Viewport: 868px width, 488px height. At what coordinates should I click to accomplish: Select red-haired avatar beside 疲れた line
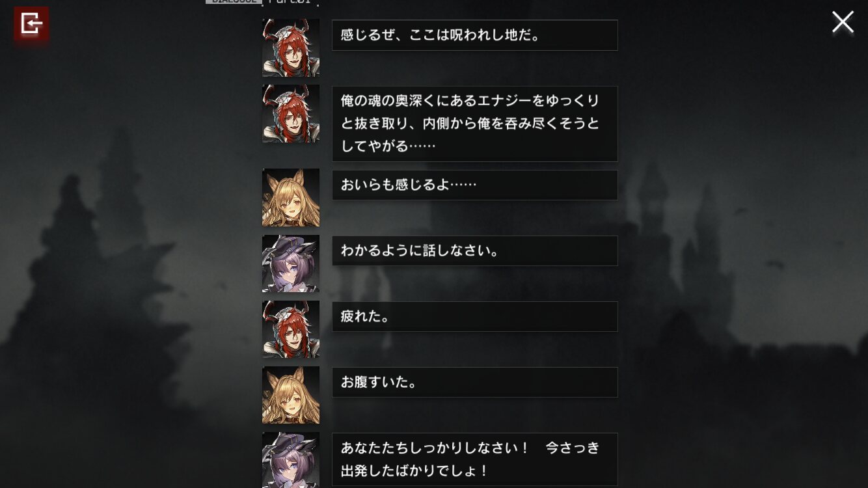point(291,329)
